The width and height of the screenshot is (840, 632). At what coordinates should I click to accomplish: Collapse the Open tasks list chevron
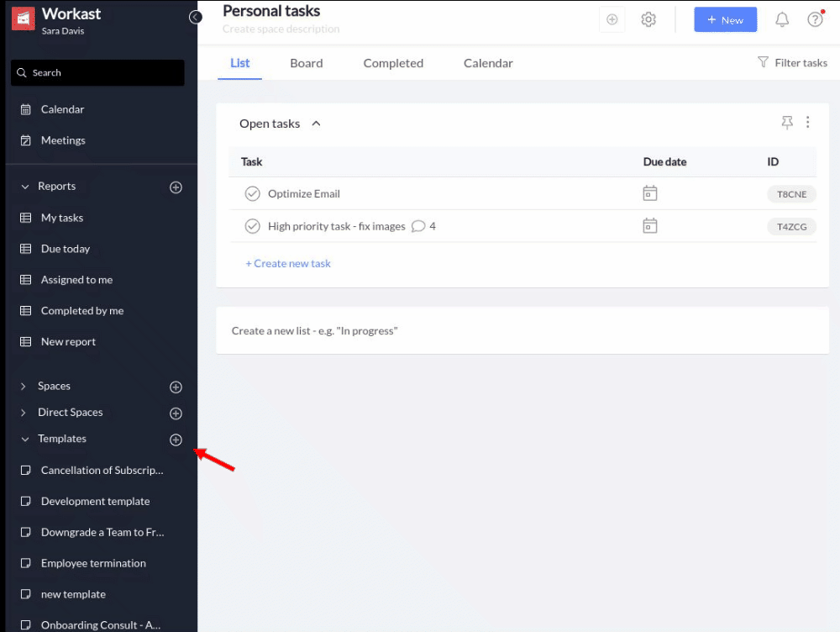pyautogui.click(x=316, y=124)
